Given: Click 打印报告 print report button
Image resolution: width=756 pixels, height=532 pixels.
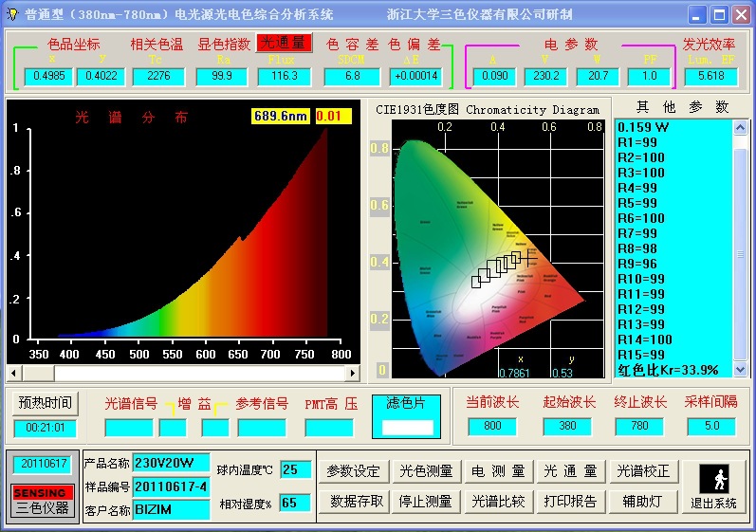Looking at the screenshot, I should (571, 502).
